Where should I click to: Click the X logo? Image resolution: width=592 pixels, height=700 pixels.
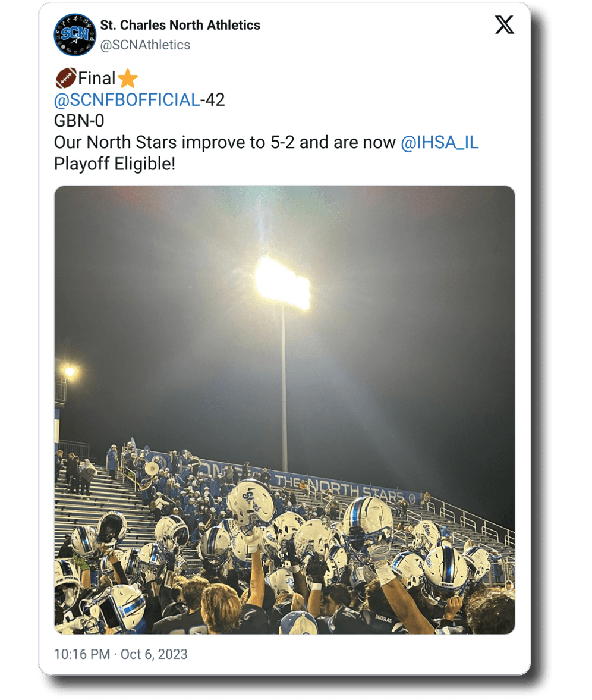click(504, 25)
